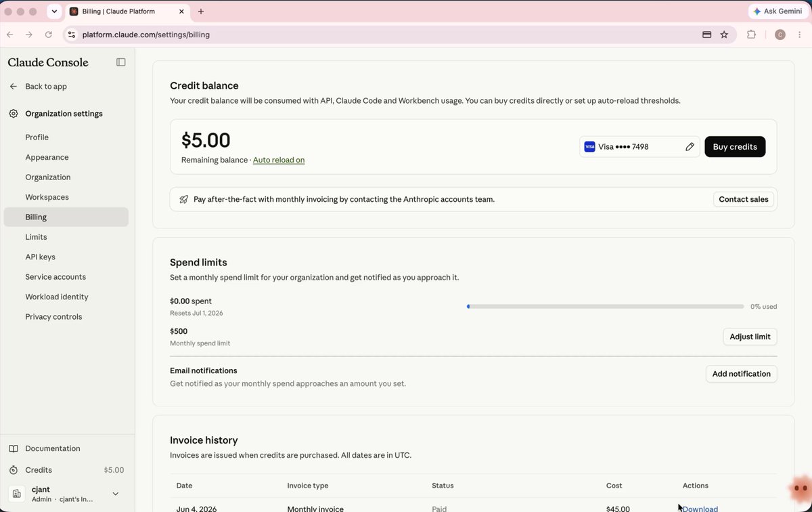
Task: Open Workload identity settings
Action: tap(66, 297)
